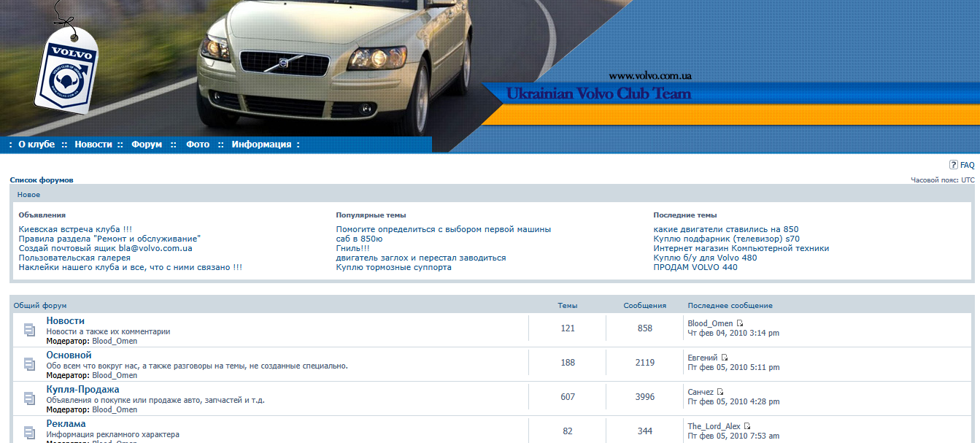Open the Общий форум category link
The height and width of the screenshot is (443, 980).
point(40,305)
